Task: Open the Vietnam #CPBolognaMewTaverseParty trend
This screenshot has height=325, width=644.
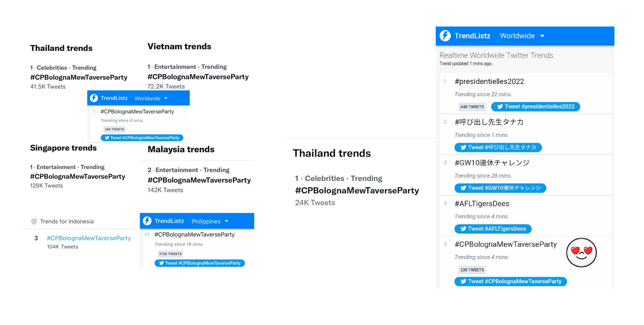Action: pyautogui.click(x=198, y=77)
